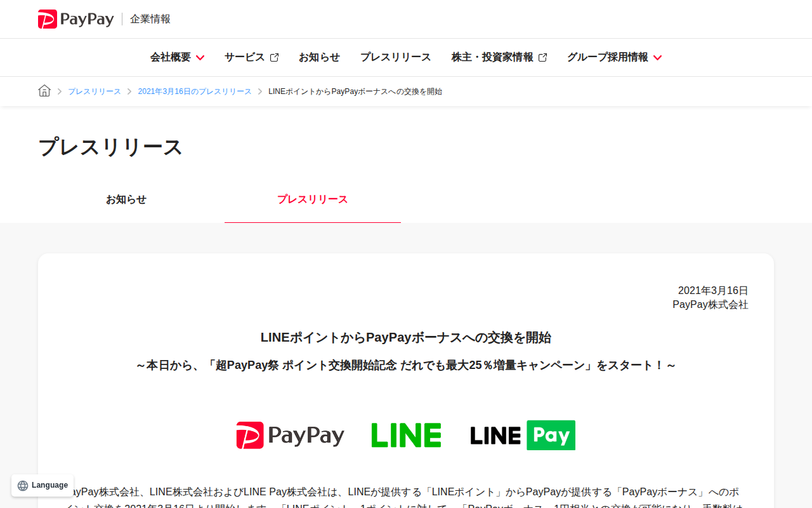This screenshot has height=508, width=812.
Task: Click the LINE Pay logo in article
Action: click(x=523, y=436)
